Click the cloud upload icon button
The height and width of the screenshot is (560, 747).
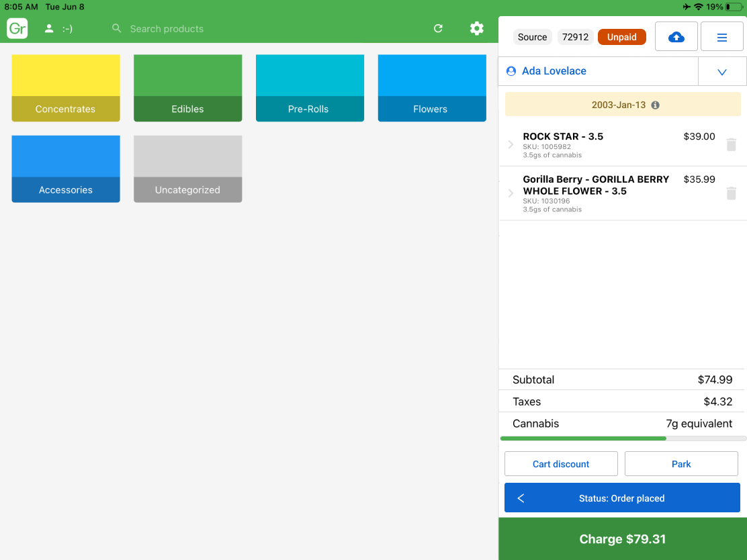[676, 37]
